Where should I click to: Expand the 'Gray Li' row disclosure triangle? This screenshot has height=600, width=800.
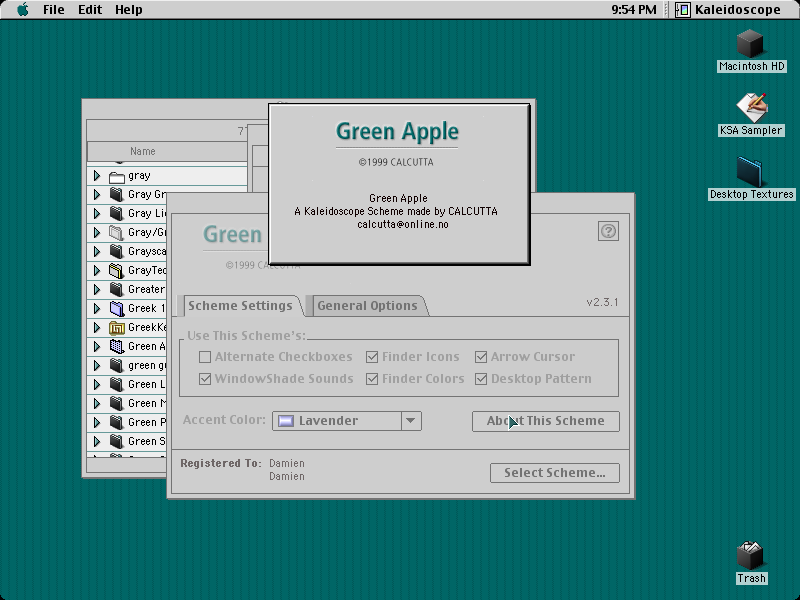tap(97, 213)
